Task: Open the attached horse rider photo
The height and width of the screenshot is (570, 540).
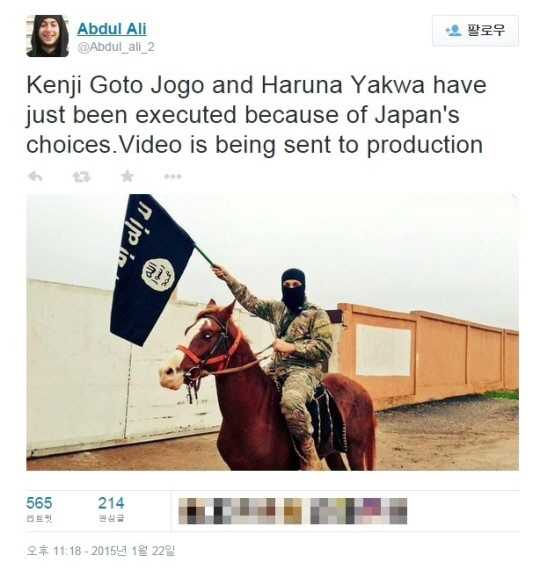Action: coord(272,332)
